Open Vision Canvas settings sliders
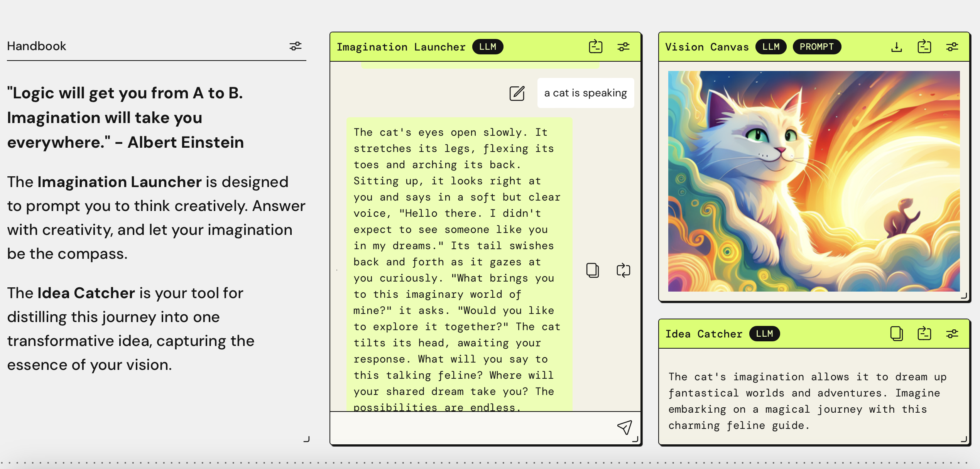The height and width of the screenshot is (469, 980). pyautogui.click(x=952, y=47)
